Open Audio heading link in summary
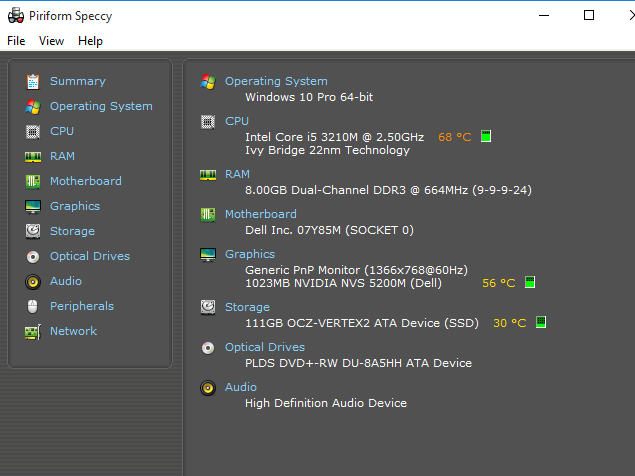 [x=241, y=387]
